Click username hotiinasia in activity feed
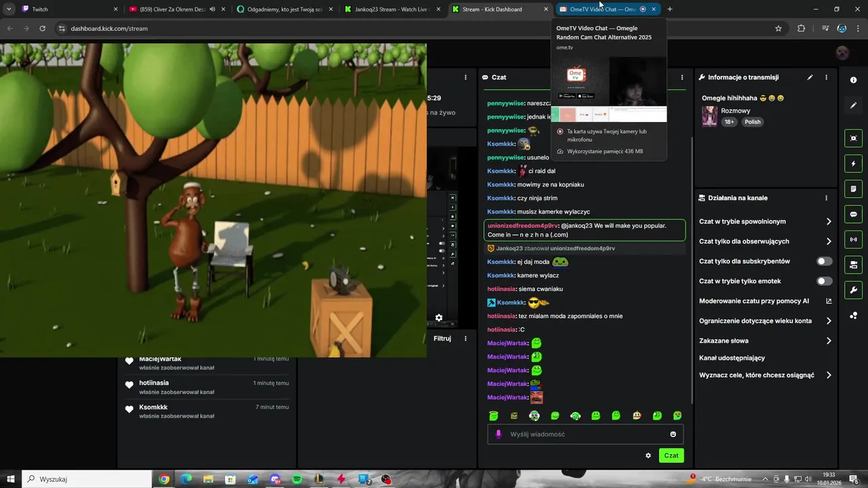 pyautogui.click(x=154, y=383)
